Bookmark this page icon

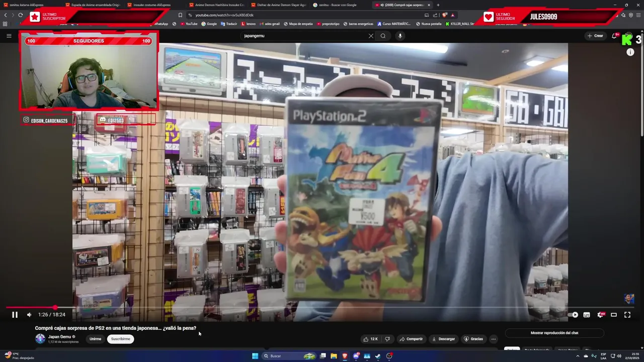pos(180,15)
